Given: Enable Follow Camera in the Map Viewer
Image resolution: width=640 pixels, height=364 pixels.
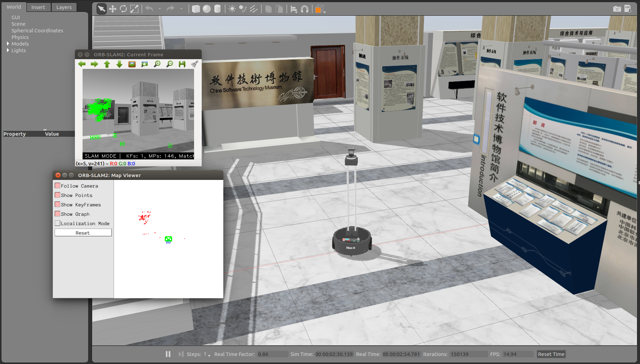Looking at the screenshot, I should click(58, 185).
